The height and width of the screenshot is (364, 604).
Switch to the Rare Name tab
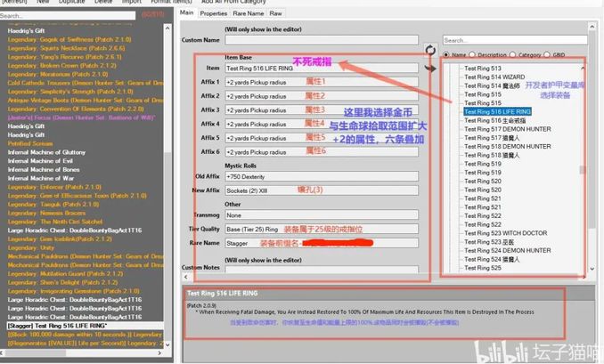(249, 13)
